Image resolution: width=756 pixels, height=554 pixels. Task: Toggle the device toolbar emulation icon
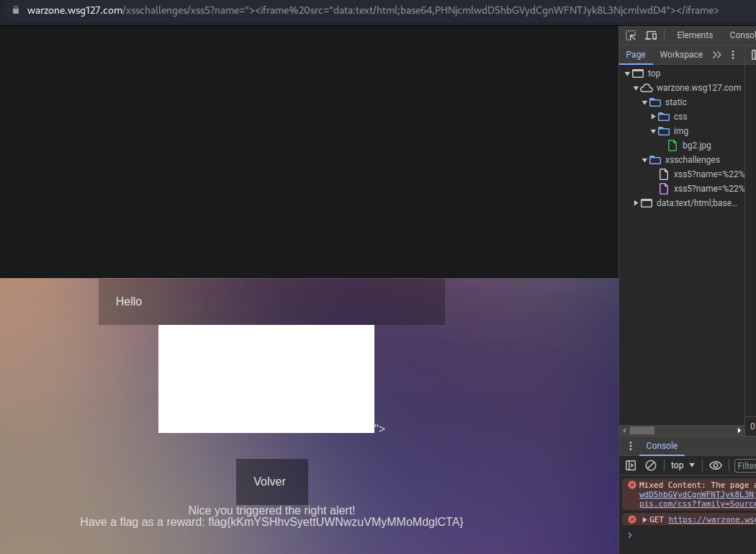click(651, 35)
